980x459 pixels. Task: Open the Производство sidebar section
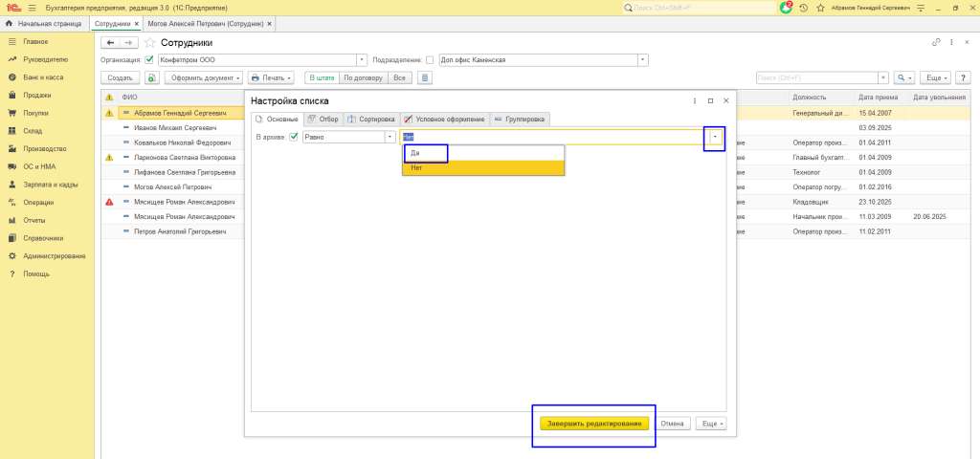[x=44, y=149]
